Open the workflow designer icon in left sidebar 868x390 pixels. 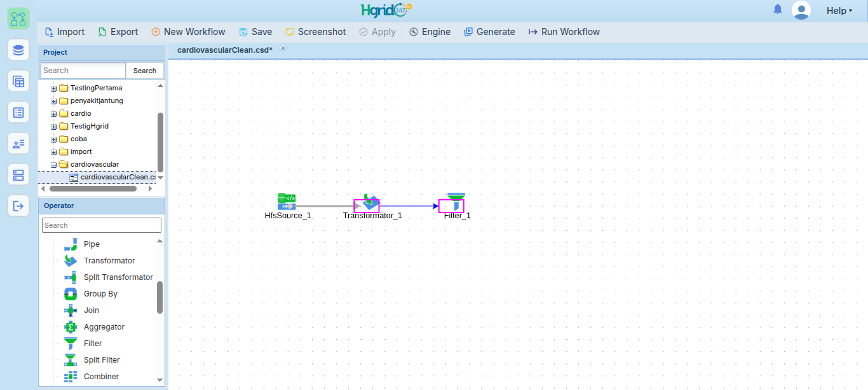[18, 18]
